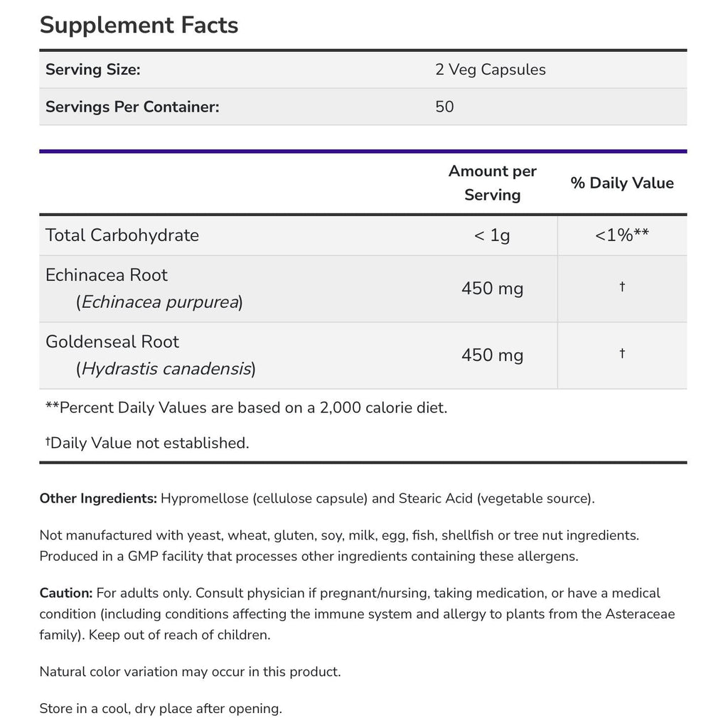This screenshot has width=728, height=728.
Task: Click the Percent Daily Values footnote
Action: click(246, 408)
